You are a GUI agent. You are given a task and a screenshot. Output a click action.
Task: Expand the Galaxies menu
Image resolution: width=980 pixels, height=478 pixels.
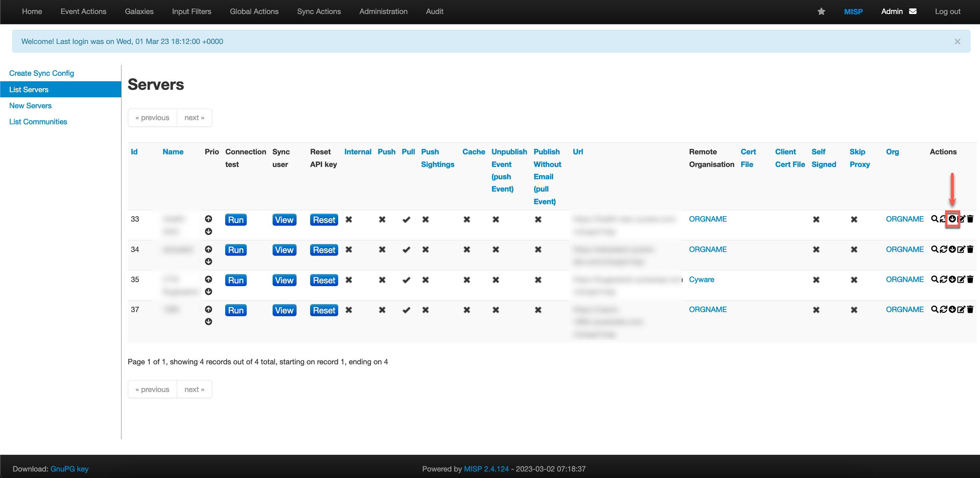point(139,11)
